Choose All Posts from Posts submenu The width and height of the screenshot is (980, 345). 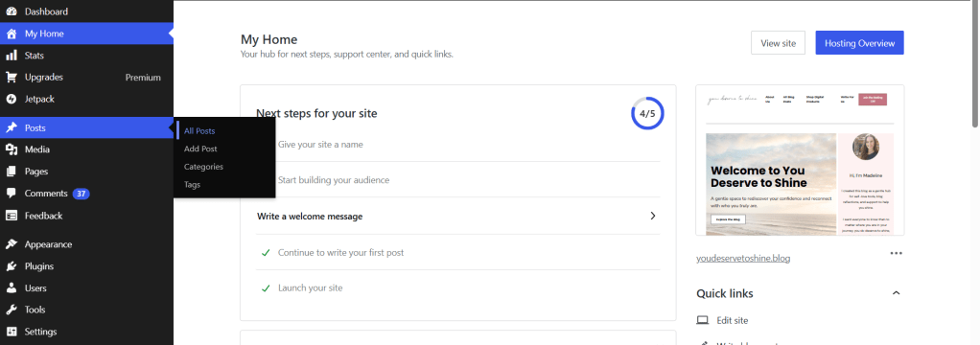pyautogui.click(x=199, y=131)
